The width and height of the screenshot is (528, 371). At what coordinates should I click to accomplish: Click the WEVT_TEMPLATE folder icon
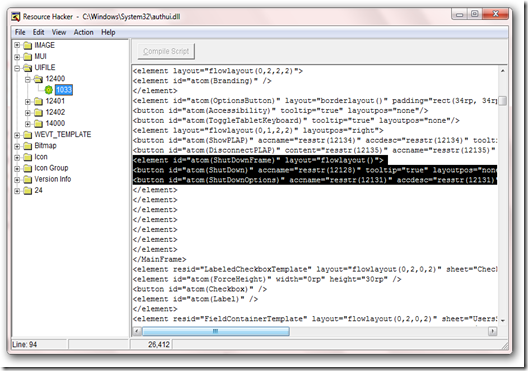click(x=28, y=135)
